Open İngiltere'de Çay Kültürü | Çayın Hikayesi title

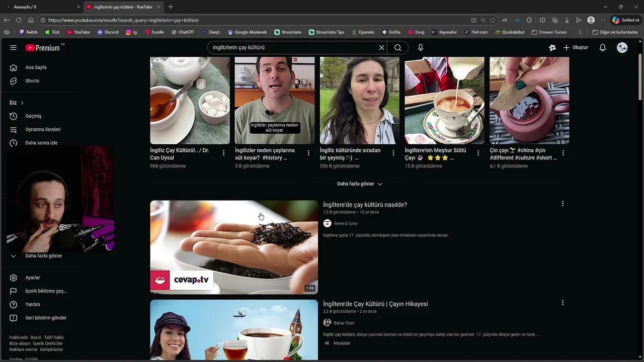click(x=375, y=304)
